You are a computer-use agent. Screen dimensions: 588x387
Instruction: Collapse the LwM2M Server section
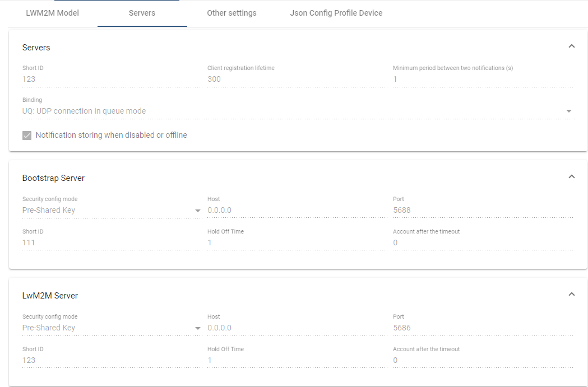pyautogui.click(x=571, y=294)
